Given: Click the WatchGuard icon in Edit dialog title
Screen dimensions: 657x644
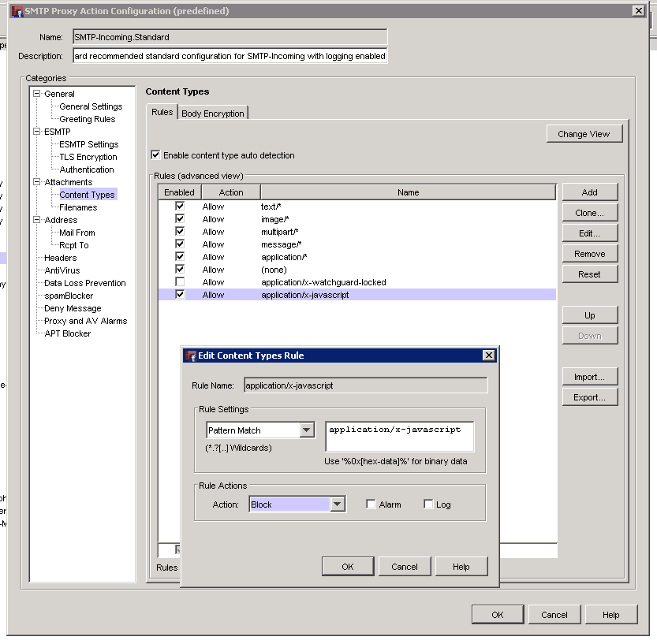Looking at the screenshot, I should point(190,356).
